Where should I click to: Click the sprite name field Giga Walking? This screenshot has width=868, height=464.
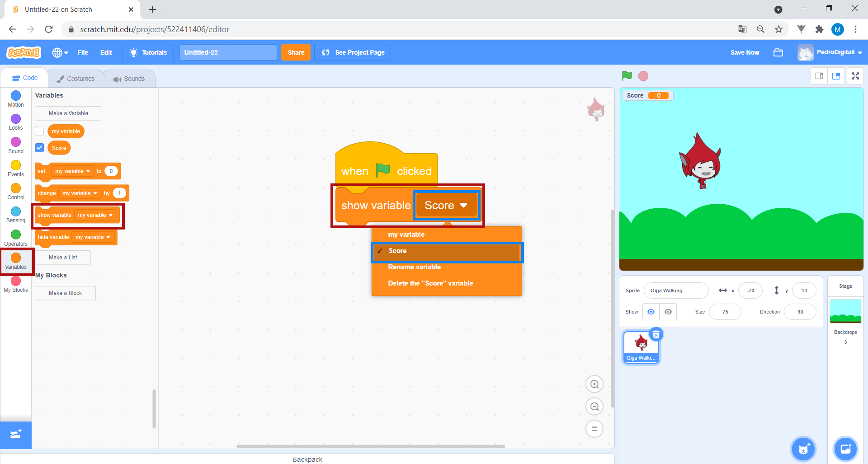pos(676,291)
